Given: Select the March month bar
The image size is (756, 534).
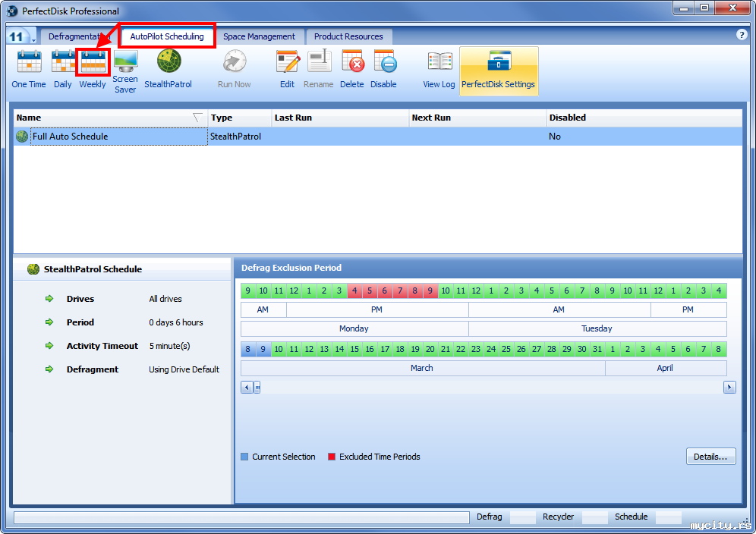Looking at the screenshot, I should point(422,368).
